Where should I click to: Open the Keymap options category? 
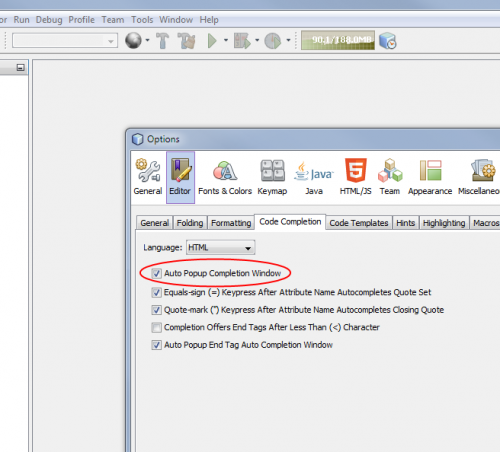pyautogui.click(x=272, y=177)
